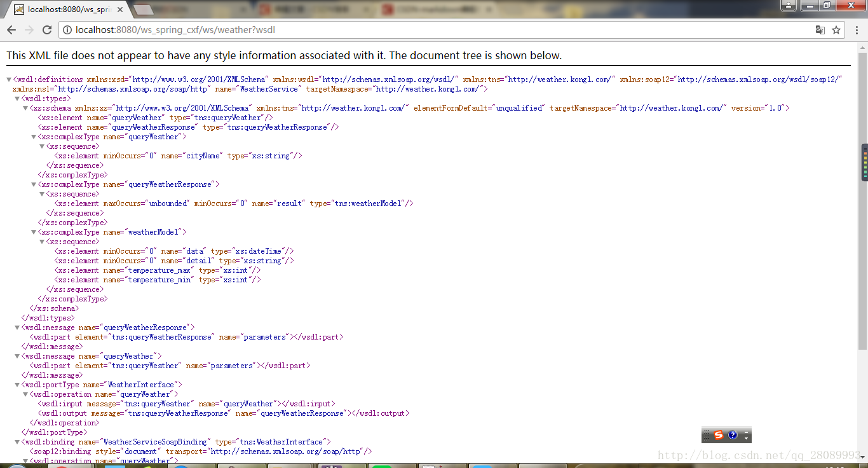Click the cityName xs:string element line
This screenshot has height=468, width=868.
pyautogui.click(x=178, y=156)
